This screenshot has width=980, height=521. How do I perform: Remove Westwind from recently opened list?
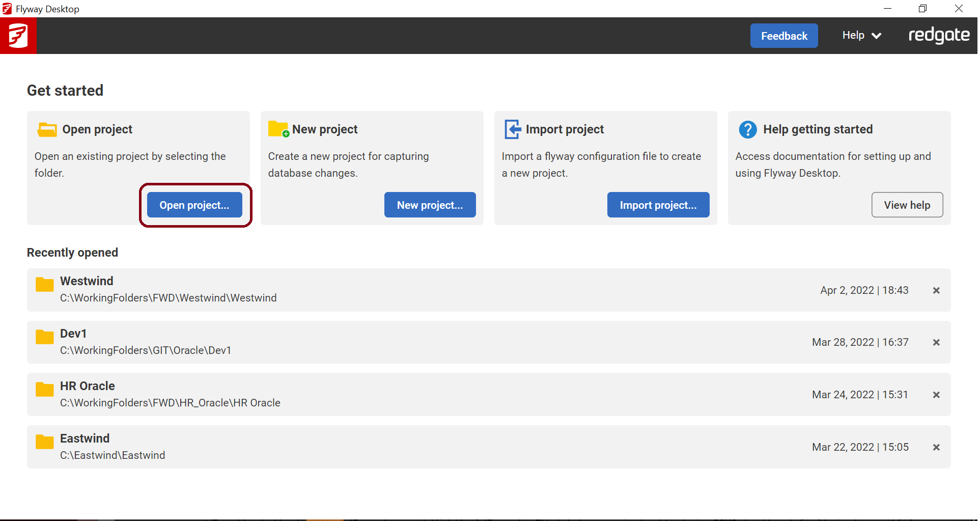(x=936, y=290)
